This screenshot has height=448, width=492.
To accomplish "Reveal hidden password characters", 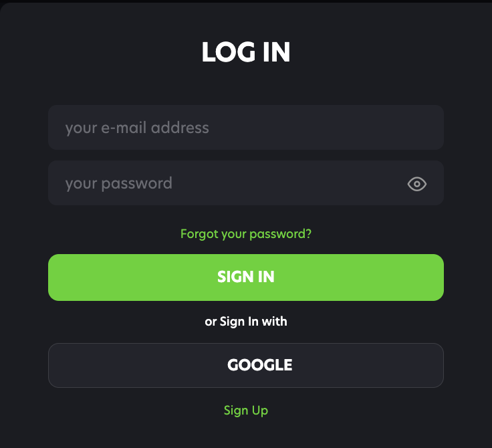I will point(417,184).
